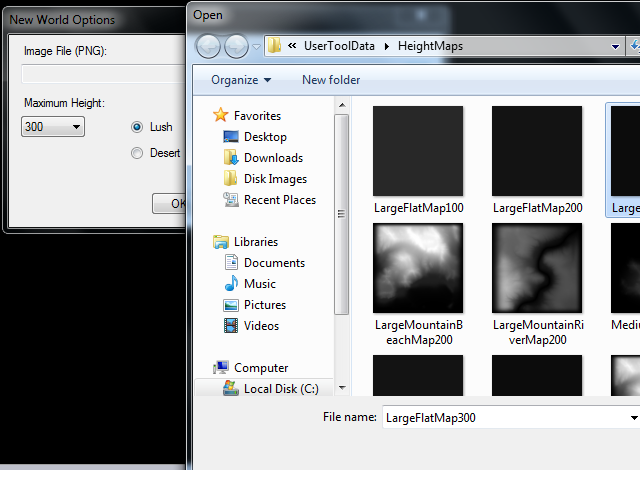This screenshot has height=480, width=640.
Task: Click the Computer icon in navigation pane
Action: [221, 368]
